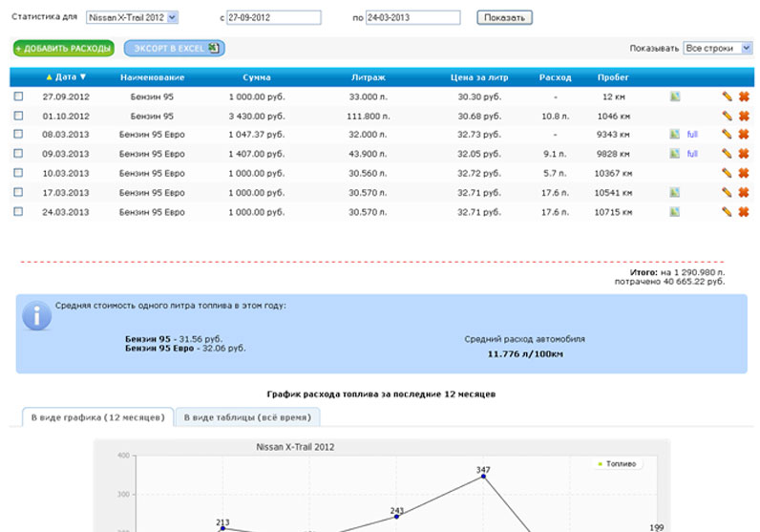Switch to the "В виде таблицы (всё время)" tab
This screenshot has height=532, width=760.
click(x=247, y=417)
